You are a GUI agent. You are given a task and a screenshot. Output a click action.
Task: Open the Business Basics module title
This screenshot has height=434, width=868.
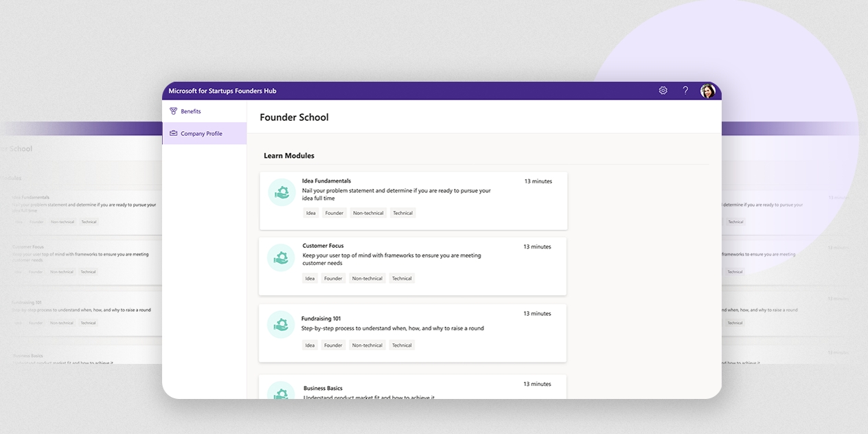[323, 388]
